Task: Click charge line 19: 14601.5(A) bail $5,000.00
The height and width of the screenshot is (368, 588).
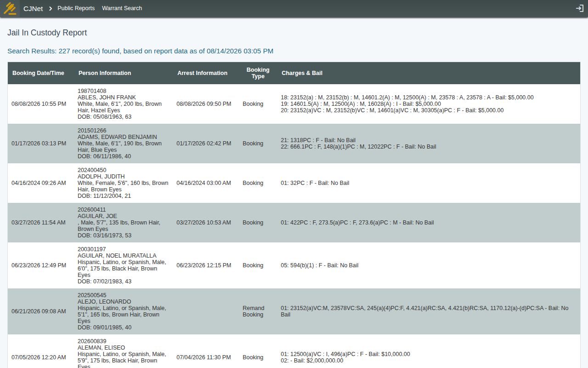Action: tap(361, 104)
